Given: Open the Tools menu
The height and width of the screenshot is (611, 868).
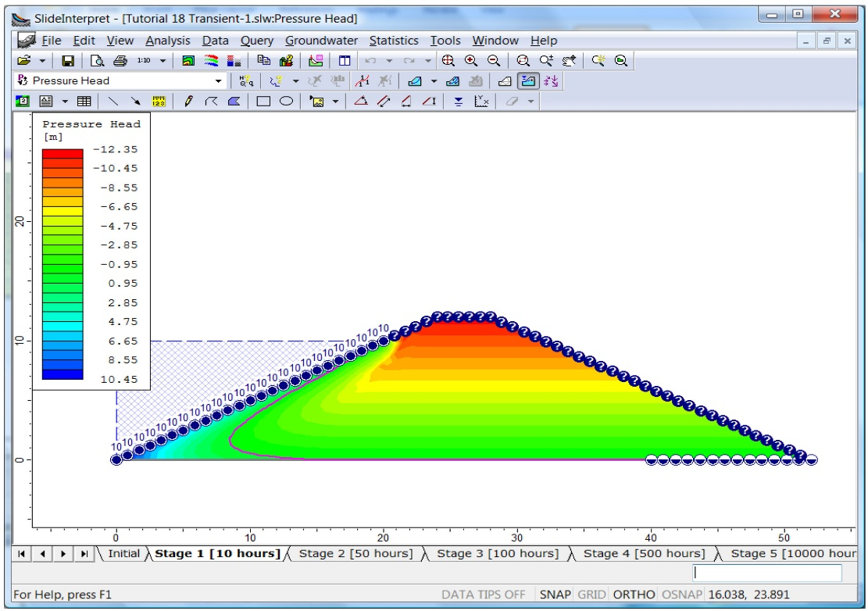Looking at the screenshot, I should 445,41.
